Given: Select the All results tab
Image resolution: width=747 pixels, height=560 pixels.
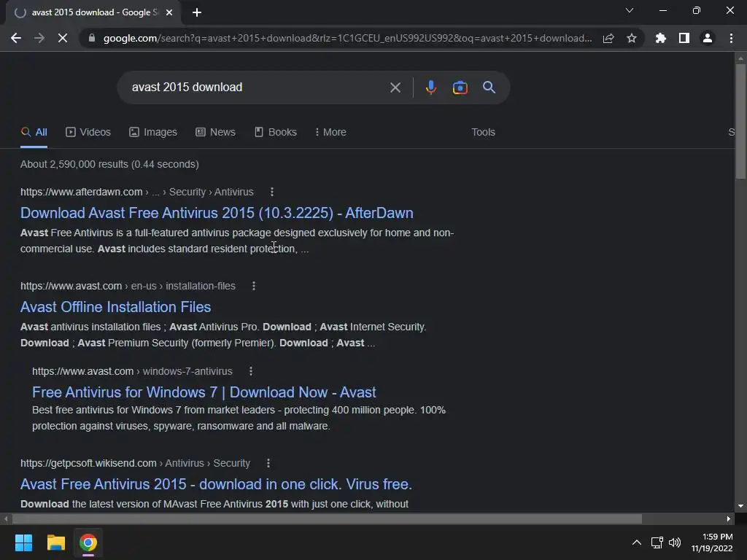Looking at the screenshot, I should click(x=34, y=133).
